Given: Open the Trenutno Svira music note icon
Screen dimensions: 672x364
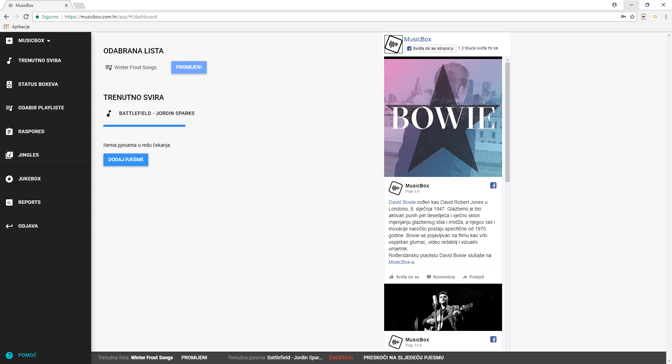Looking at the screenshot, I should pos(9,60).
